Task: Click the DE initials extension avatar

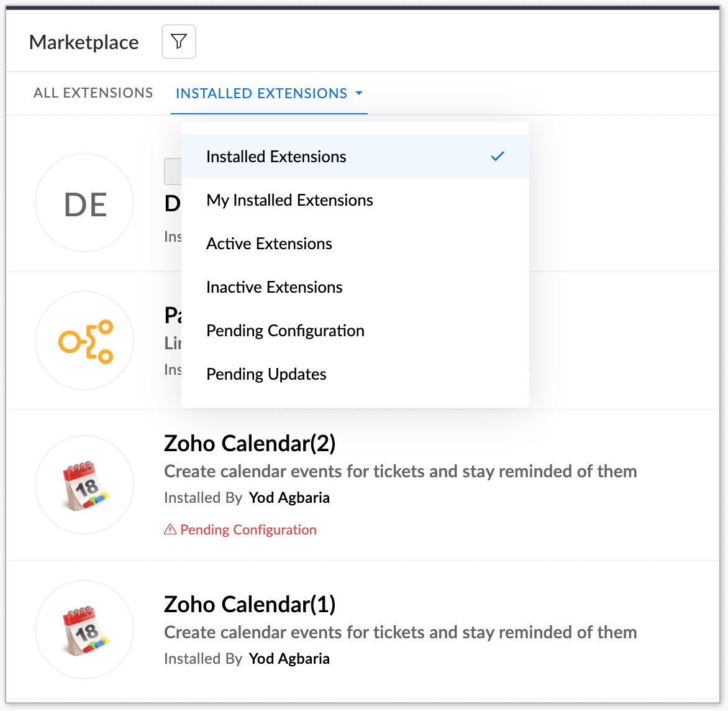Action: click(85, 203)
